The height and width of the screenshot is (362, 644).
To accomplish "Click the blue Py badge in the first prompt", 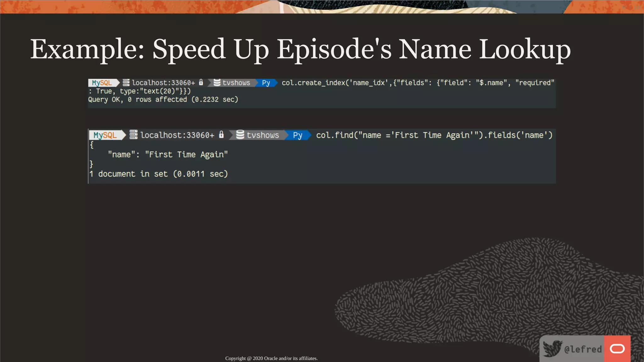I will coord(266,83).
